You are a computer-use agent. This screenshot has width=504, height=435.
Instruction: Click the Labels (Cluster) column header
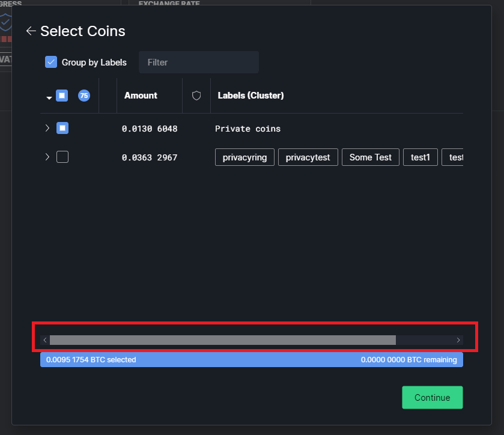[x=250, y=96]
